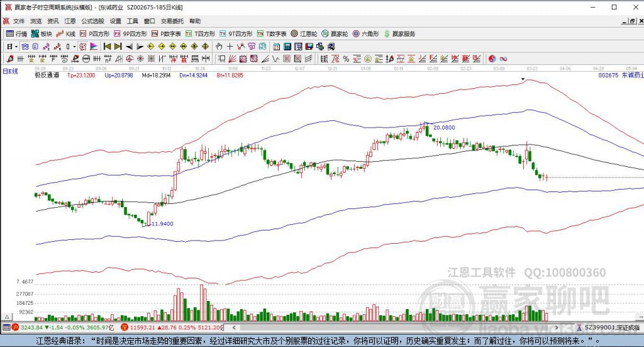Viewport: 644px width, 347px height.
Task: Open 赢家服务 service link
Action: (399, 34)
